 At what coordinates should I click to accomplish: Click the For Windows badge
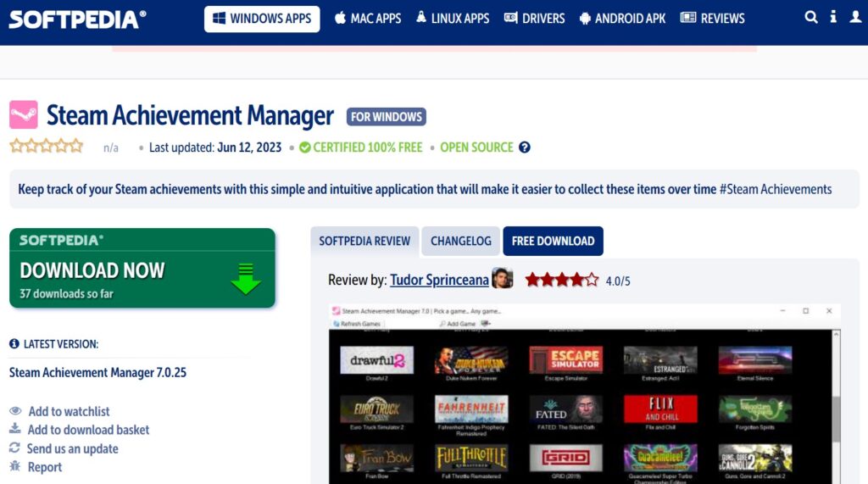[387, 117]
